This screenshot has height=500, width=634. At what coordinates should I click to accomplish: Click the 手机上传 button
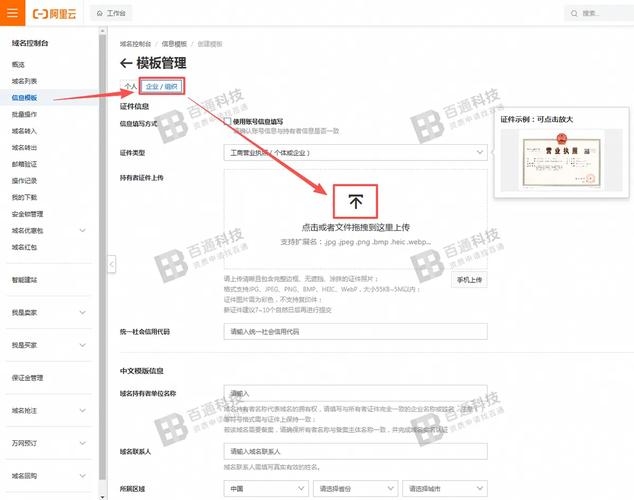click(x=469, y=280)
